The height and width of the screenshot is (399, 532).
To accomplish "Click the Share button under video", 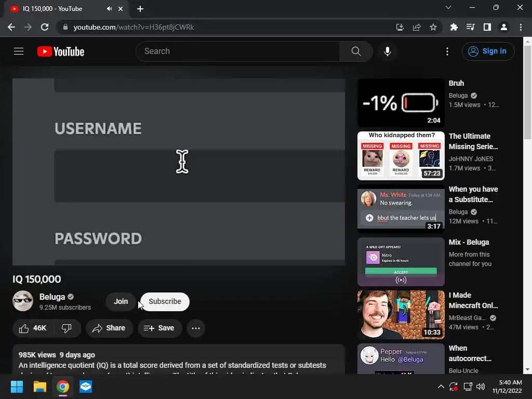I will tap(109, 328).
